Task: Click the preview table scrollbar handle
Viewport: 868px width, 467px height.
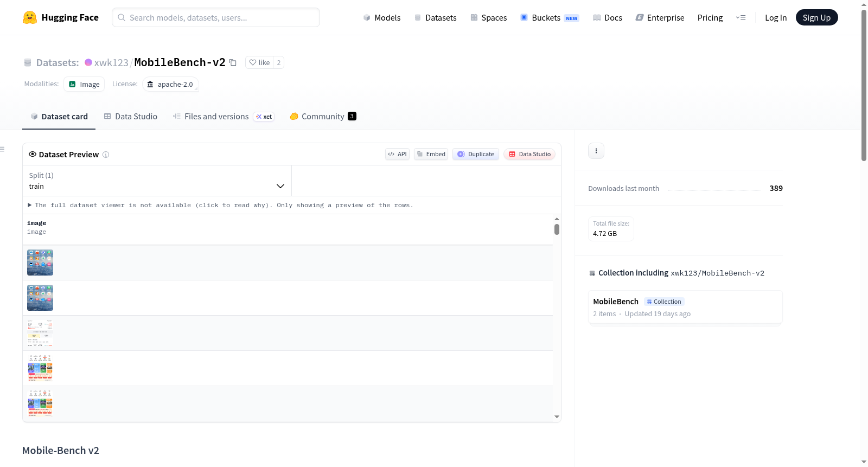Action: click(557, 229)
